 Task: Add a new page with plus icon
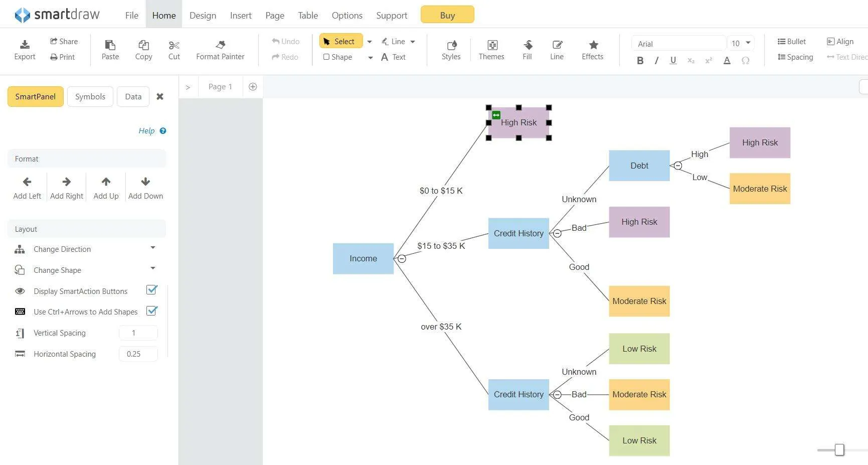coord(253,87)
